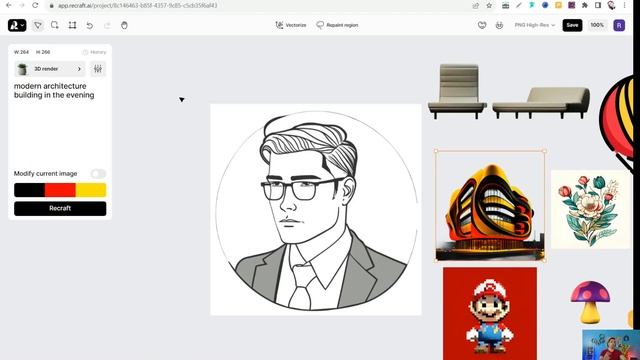The width and height of the screenshot is (640, 360).
Task: Select the flower bouquet illustration
Action: [x=591, y=210]
